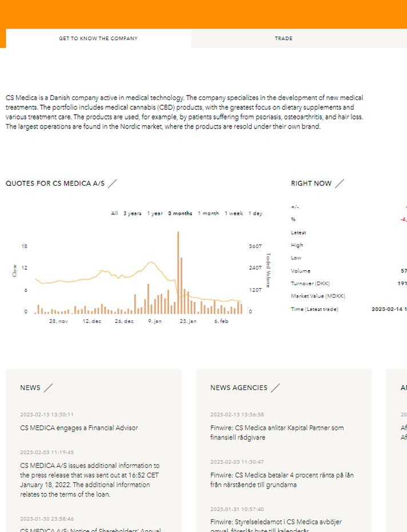The width and height of the screenshot is (407, 532).
Task: Click the 9. jan x-axis label
Action: [x=155, y=321]
